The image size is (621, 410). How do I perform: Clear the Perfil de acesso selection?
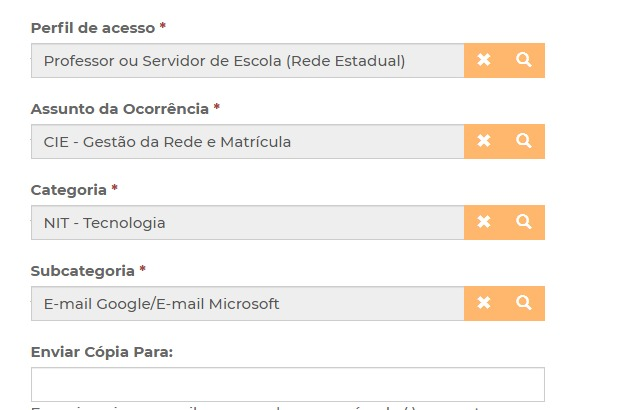click(x=484, y=60)
